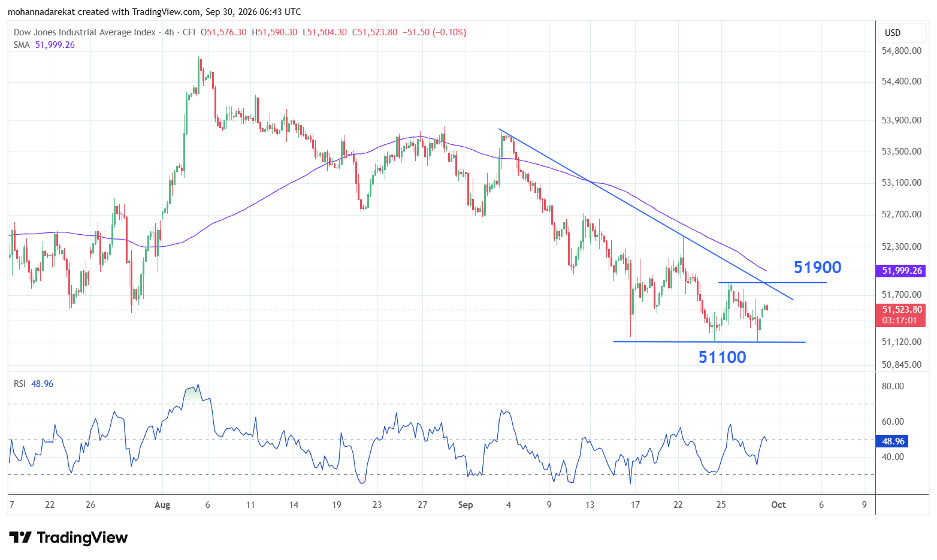This screenshot has height=560, width=937.
Task: Click the 80.00 RSI axis label
Action: point(893,386)
